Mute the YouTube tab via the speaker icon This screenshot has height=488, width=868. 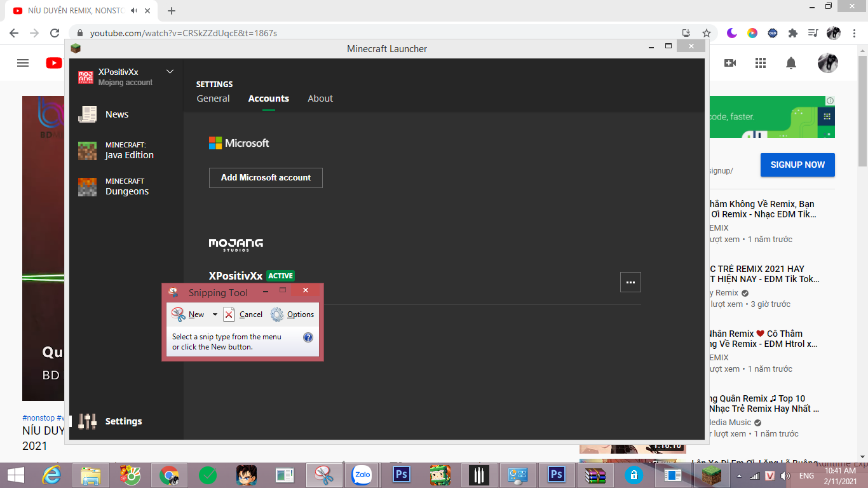133,11
